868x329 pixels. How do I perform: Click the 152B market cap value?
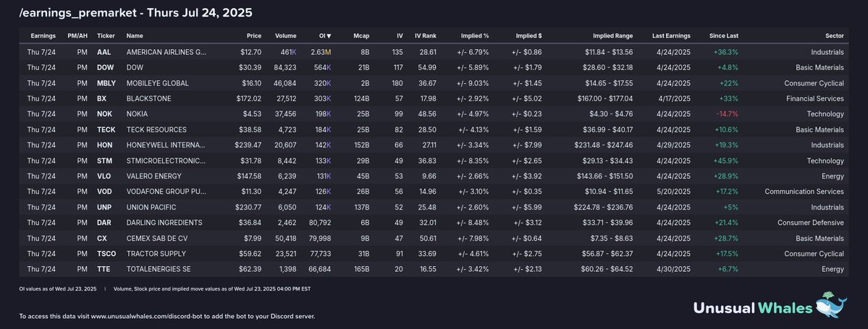point(360,145)
